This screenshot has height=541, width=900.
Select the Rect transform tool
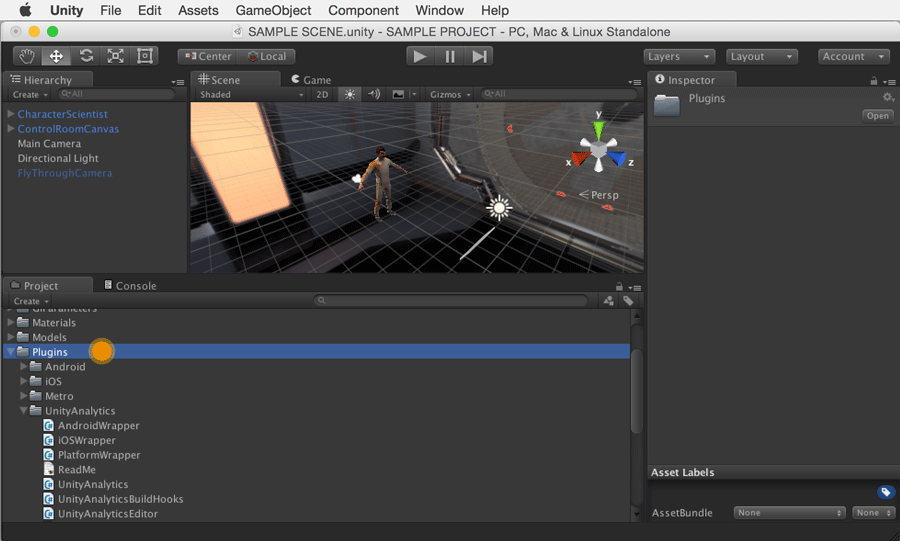(x=145, y=56)
